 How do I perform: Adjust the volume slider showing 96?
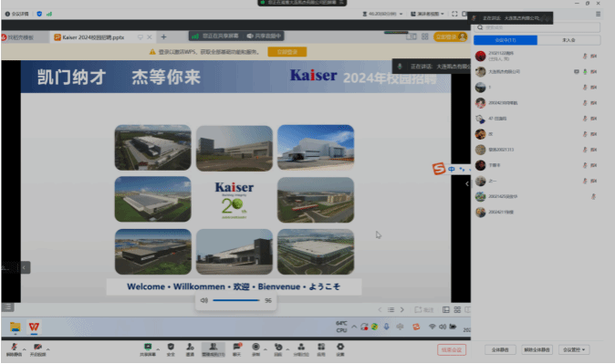pos(236,300)
